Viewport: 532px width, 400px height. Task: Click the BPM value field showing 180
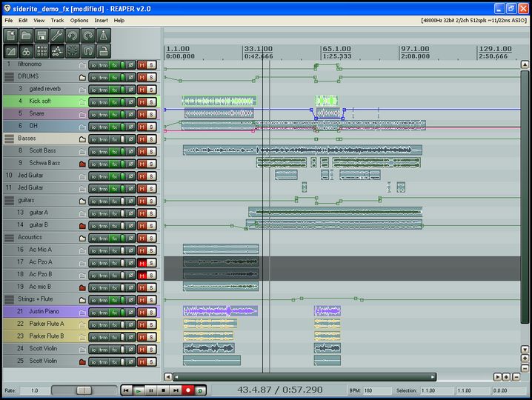(376, 390)
